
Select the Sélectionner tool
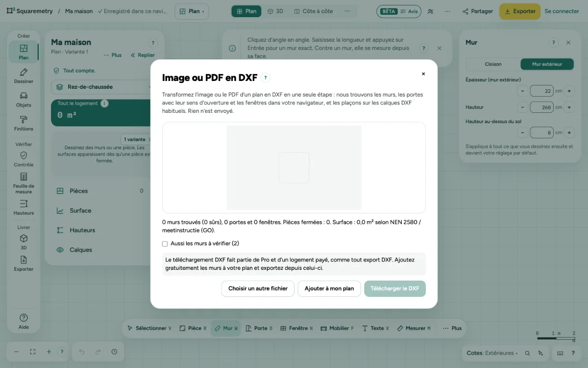[149, 328]
